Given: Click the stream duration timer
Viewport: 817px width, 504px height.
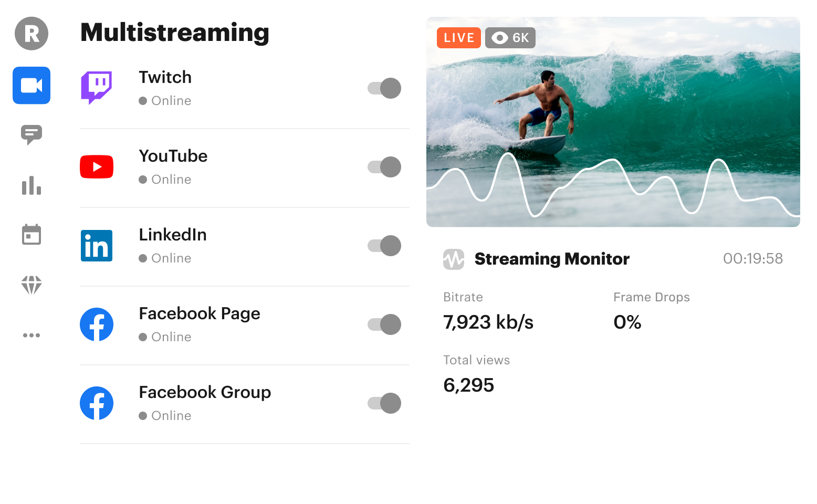Looking at the screenshot, I should (753, 258).
